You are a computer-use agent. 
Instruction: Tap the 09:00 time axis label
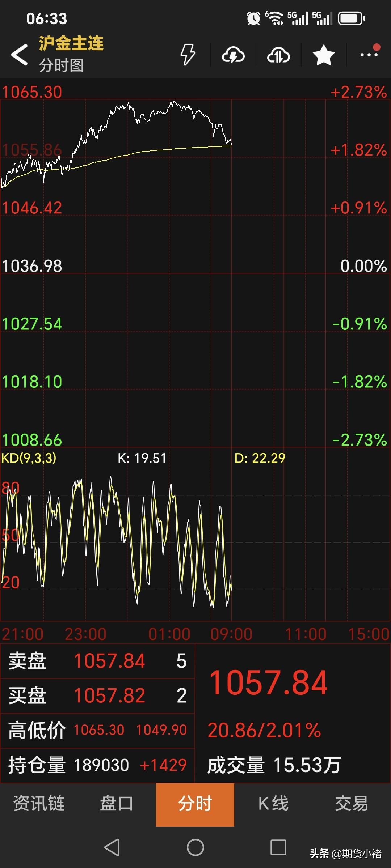[231, 634]
